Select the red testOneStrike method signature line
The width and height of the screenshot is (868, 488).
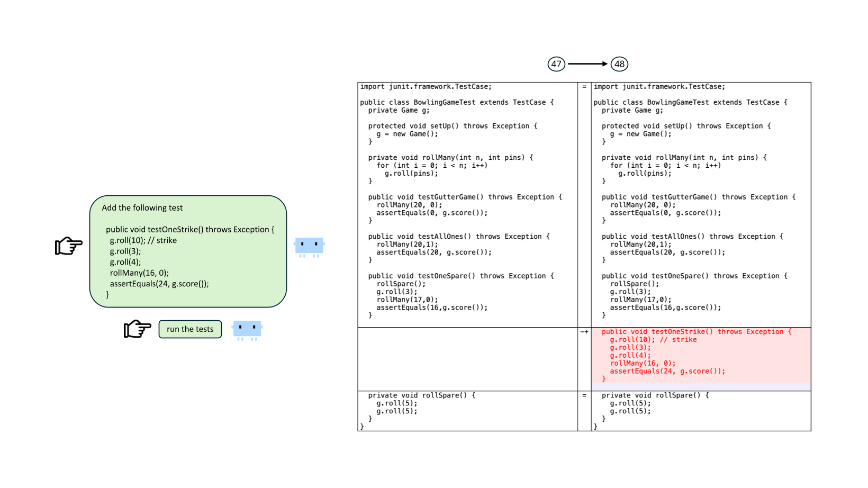696,332
